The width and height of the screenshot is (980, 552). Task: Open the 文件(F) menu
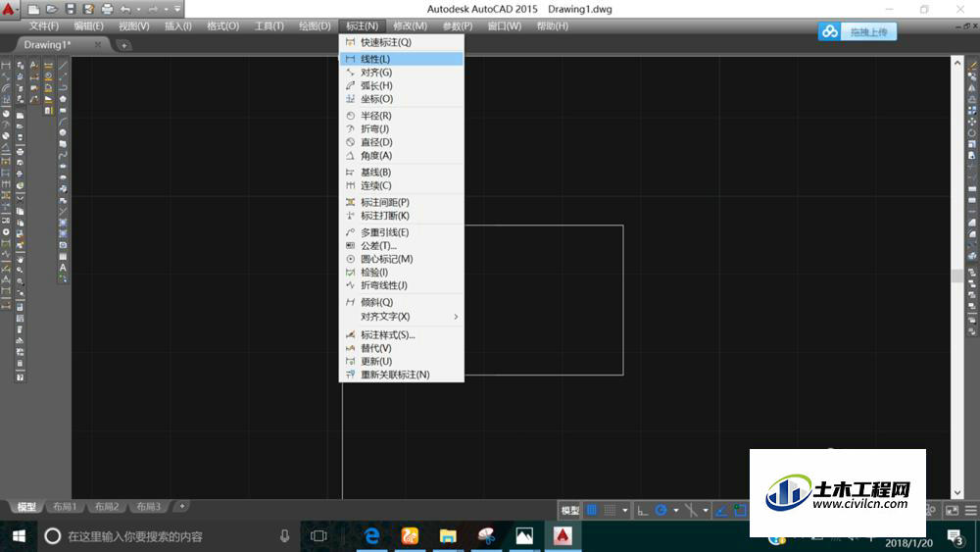[44, 25]
